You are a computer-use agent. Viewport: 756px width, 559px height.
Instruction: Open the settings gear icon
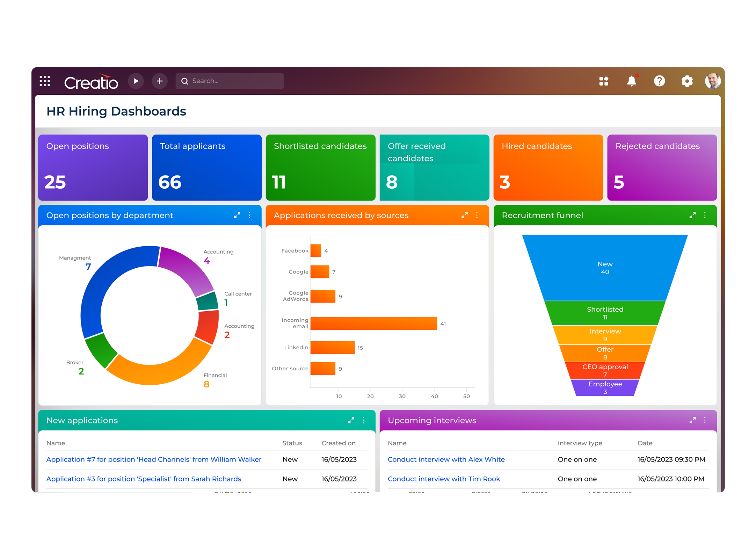click(687, 81)
